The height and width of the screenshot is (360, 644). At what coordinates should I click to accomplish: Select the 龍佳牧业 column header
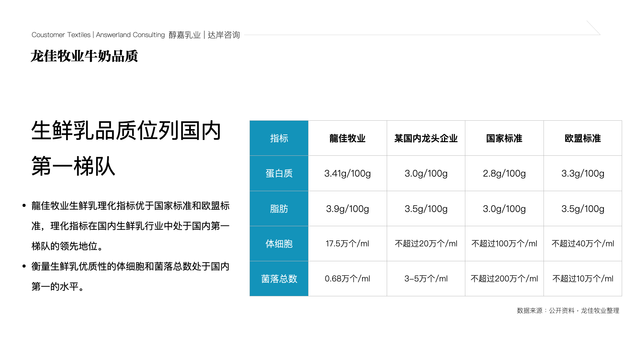[347, 139]
